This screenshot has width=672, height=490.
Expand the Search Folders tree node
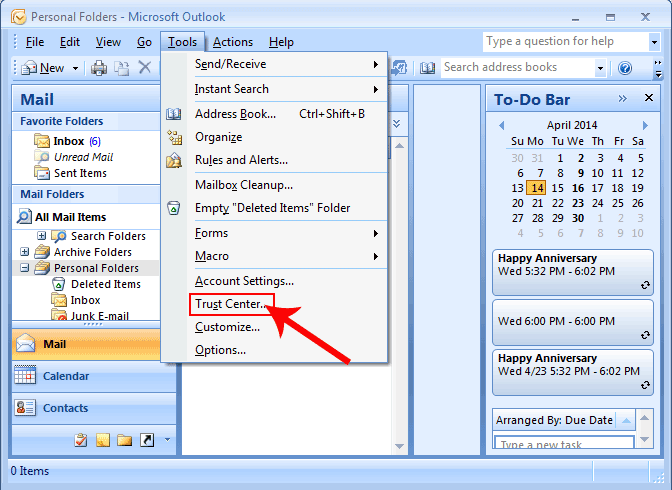[x=42, y=235]
